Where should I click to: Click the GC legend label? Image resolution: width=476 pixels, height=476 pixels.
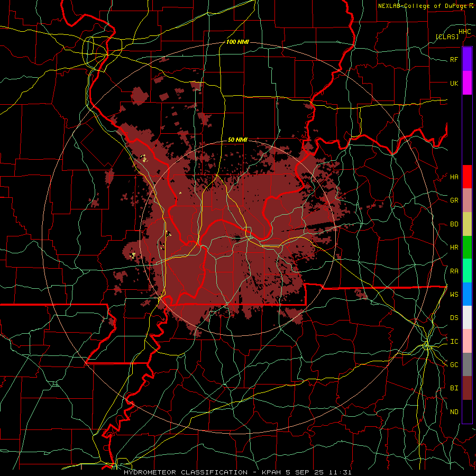(x=454, y=365)
